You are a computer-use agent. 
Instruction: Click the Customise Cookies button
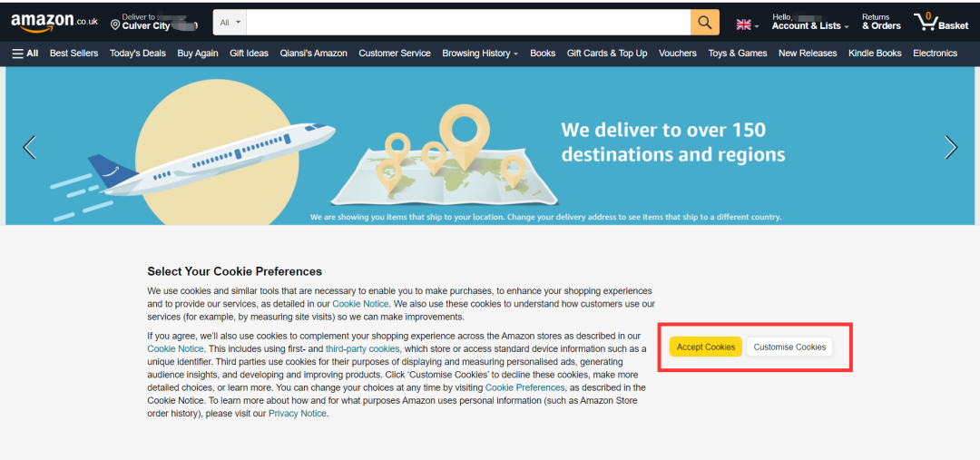[x=789, y=347]
